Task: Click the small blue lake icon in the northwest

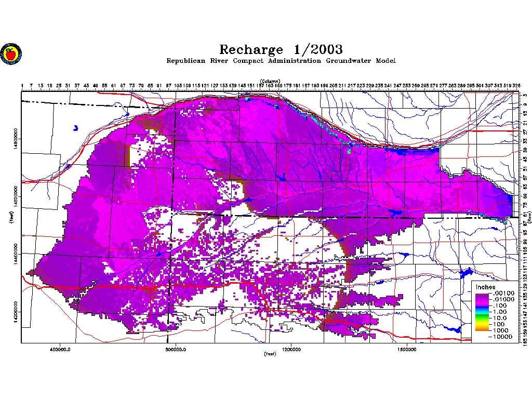Action: 76,128
